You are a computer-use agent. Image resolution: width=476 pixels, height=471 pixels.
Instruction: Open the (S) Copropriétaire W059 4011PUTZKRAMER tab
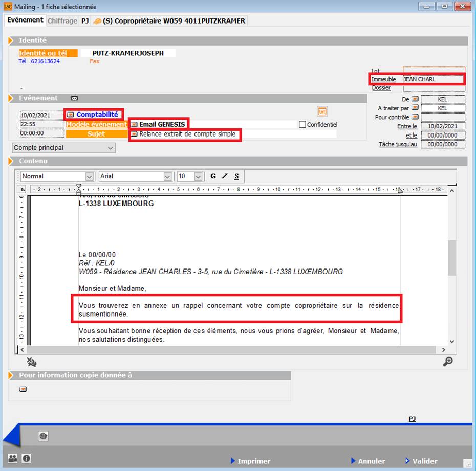pos(169,21)
